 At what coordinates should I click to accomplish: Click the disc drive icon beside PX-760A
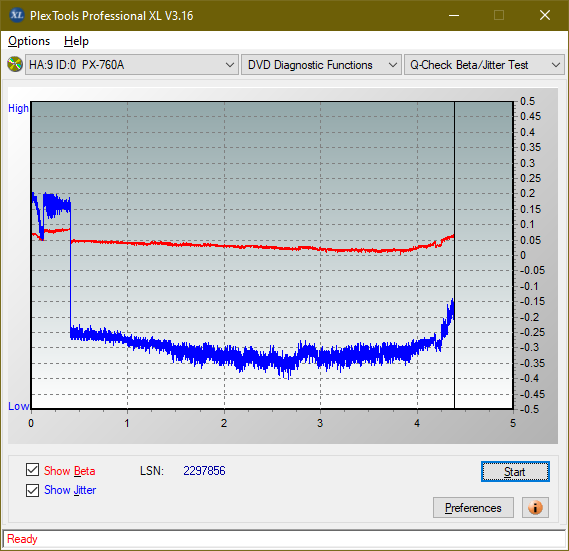tap(15, 65)
